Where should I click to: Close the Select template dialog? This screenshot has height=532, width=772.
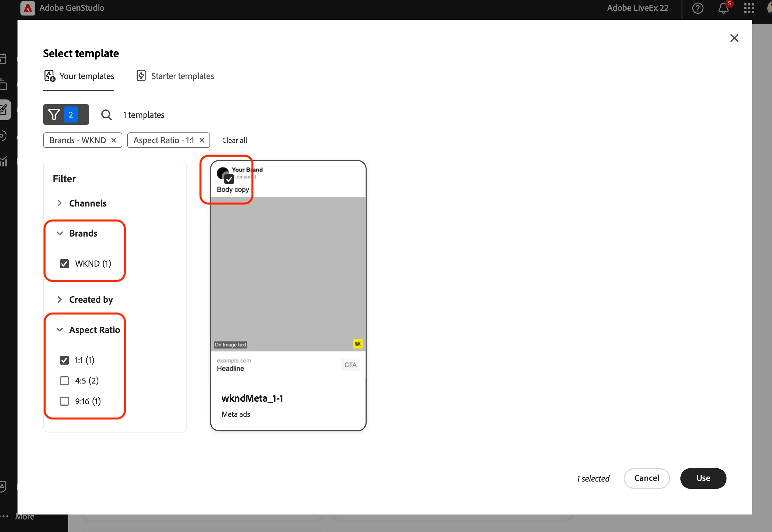734,38
